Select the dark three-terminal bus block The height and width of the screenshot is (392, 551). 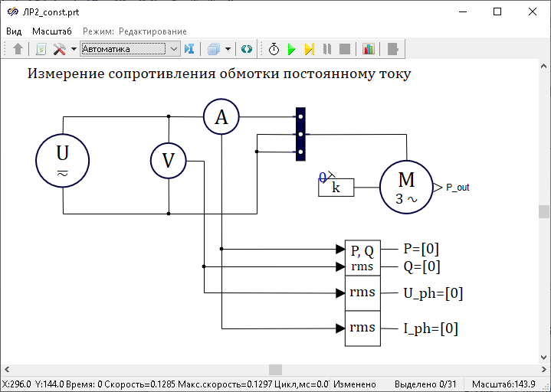[300, 134]
